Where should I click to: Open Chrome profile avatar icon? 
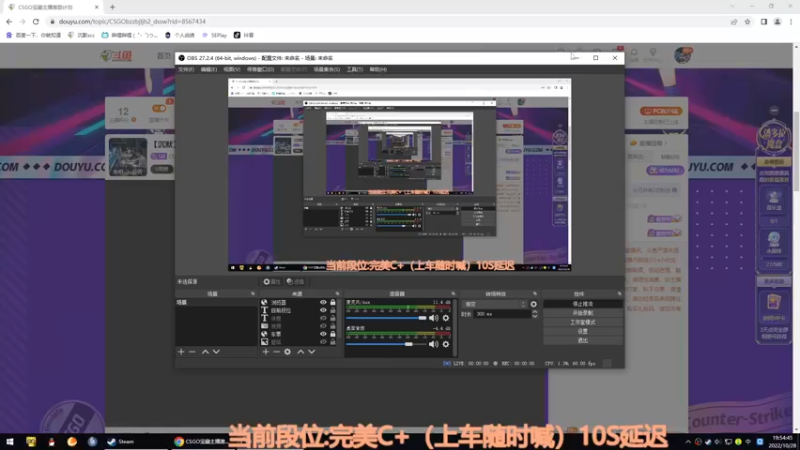[x=777, y=21]
